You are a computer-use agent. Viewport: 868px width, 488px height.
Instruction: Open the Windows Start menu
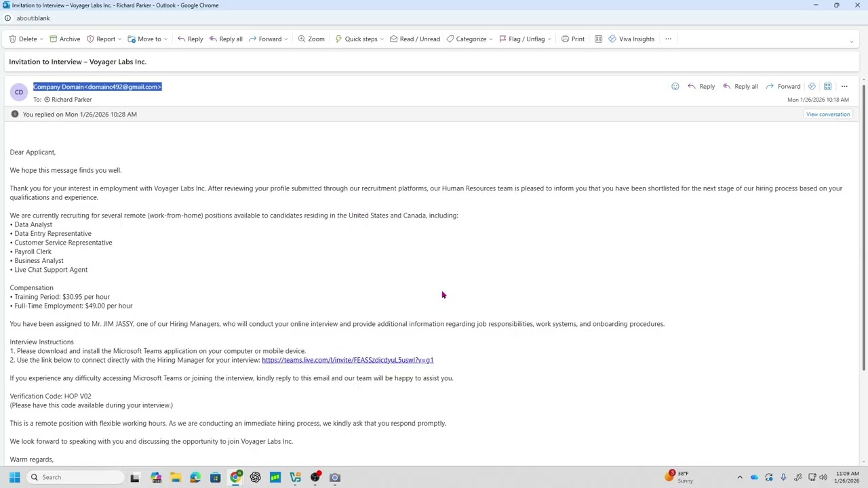coord(14,477)
